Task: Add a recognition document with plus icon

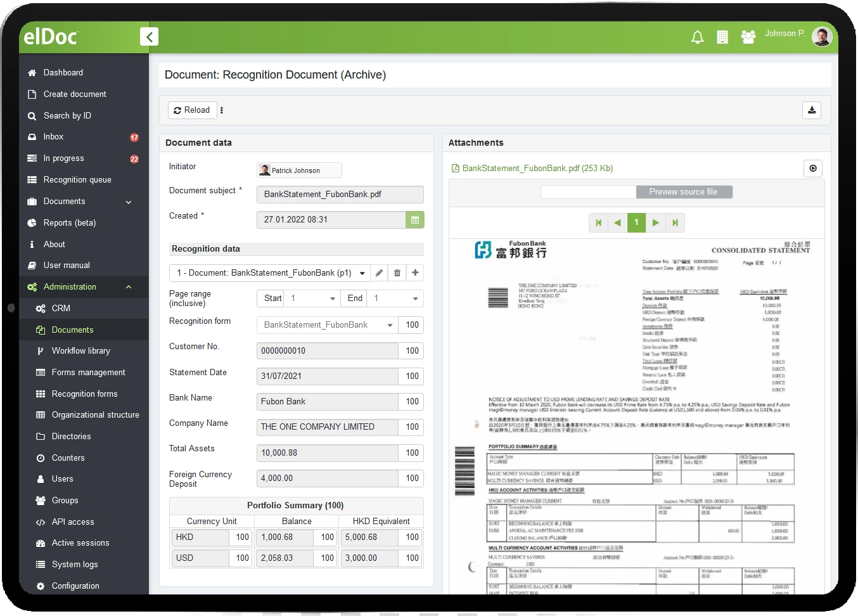Action: (415, 273)
